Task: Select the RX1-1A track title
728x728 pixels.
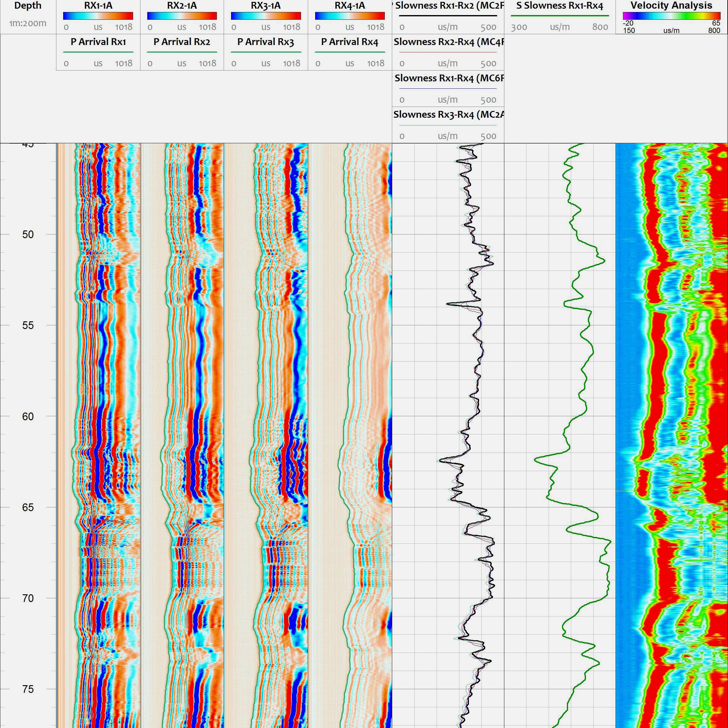Action: tap(98, 5)
